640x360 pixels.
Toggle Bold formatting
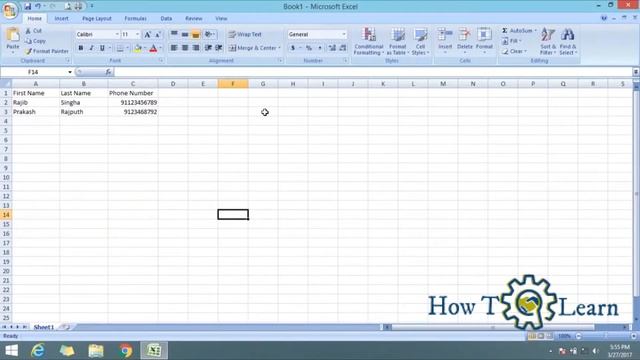point(81,48)
